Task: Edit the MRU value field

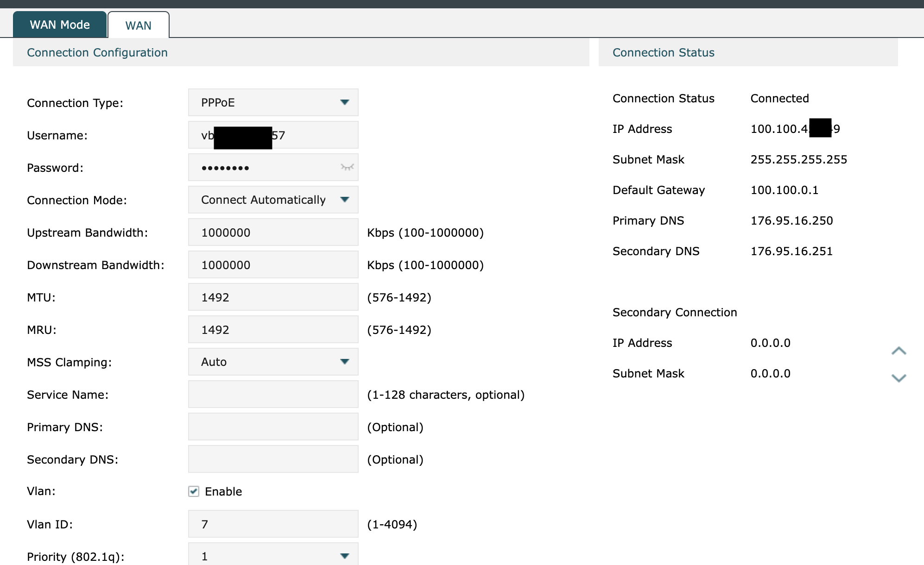Action: tap(273, 329)
